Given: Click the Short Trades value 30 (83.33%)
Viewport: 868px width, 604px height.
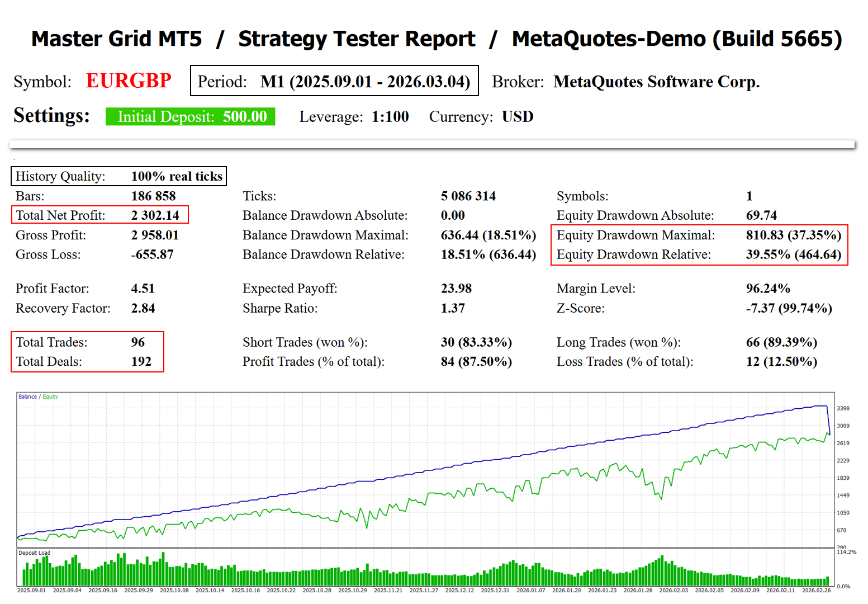Looking at the screenshot, I should (477, 342).
